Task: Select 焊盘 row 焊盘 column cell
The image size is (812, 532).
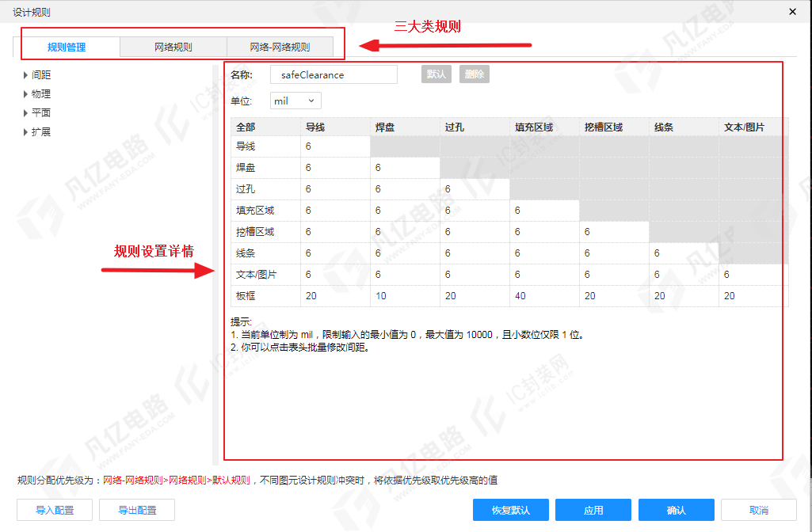Action: point(405,168)
